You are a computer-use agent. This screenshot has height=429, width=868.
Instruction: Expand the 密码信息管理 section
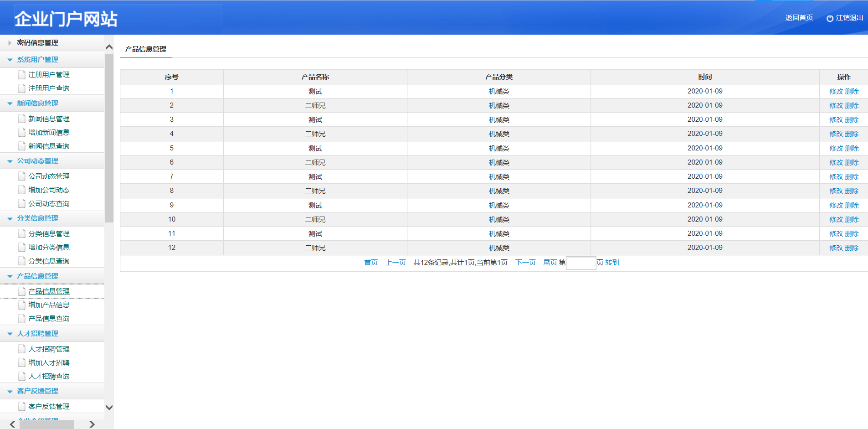click(10, 43)
